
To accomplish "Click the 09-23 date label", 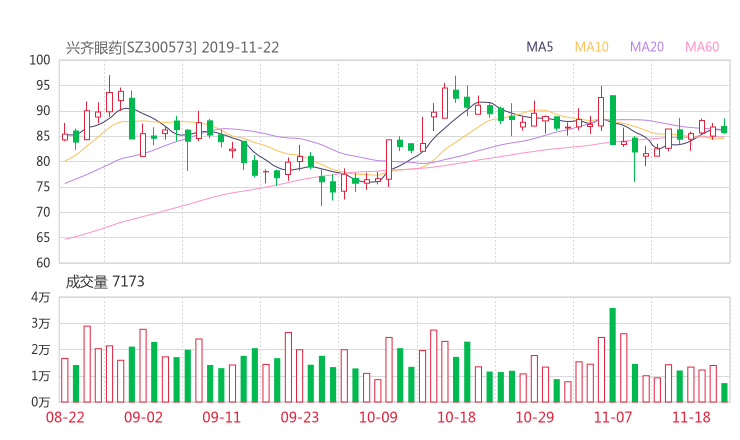I will 299,417.
